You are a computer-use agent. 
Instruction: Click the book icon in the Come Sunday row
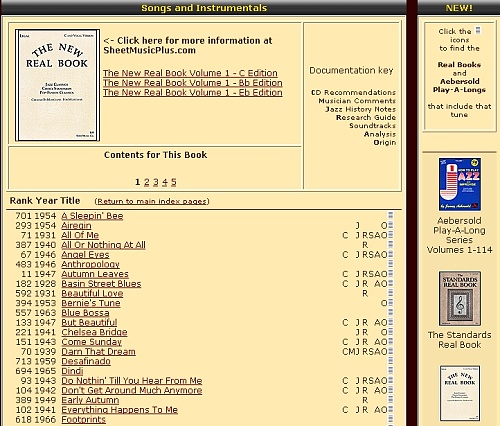[391, 341]
